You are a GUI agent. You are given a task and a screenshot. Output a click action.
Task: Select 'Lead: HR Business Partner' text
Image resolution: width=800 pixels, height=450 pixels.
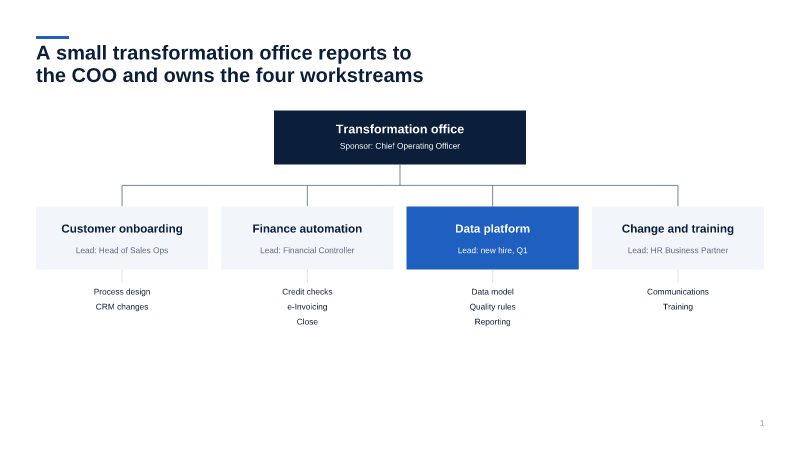(x=678, y=251)
